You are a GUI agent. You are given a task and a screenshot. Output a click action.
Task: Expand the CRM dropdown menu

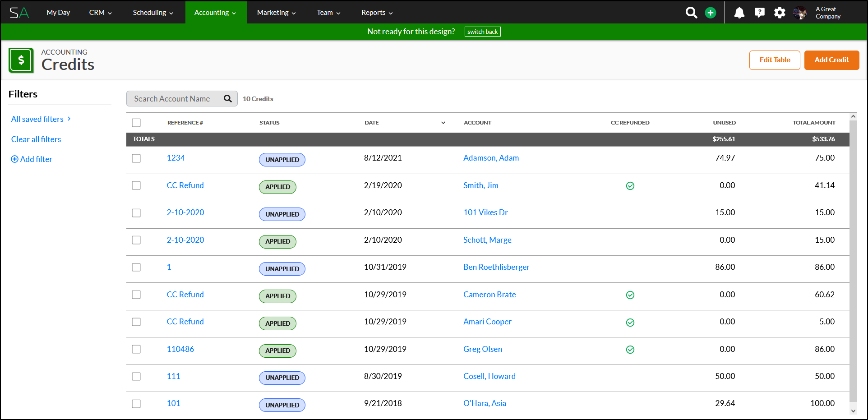pos(100,13)
